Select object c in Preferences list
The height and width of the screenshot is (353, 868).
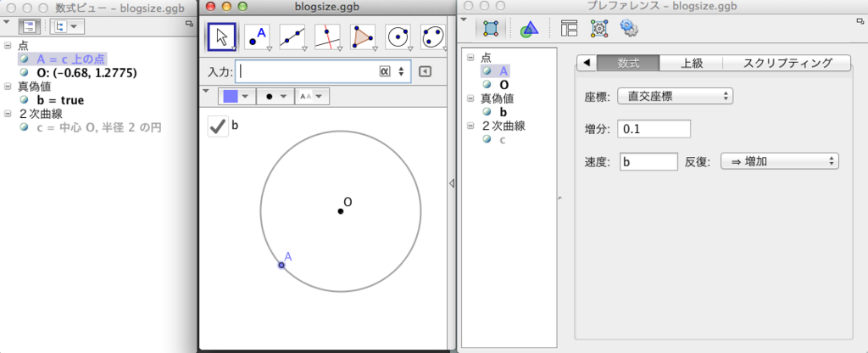click(x=503, y=140)
